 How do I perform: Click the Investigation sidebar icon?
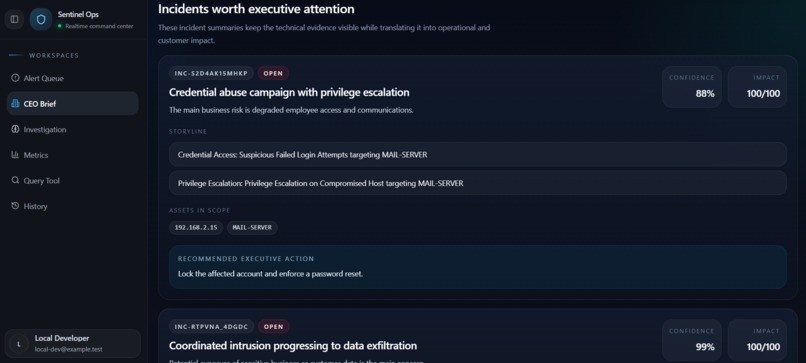click(x=15, y=130)
